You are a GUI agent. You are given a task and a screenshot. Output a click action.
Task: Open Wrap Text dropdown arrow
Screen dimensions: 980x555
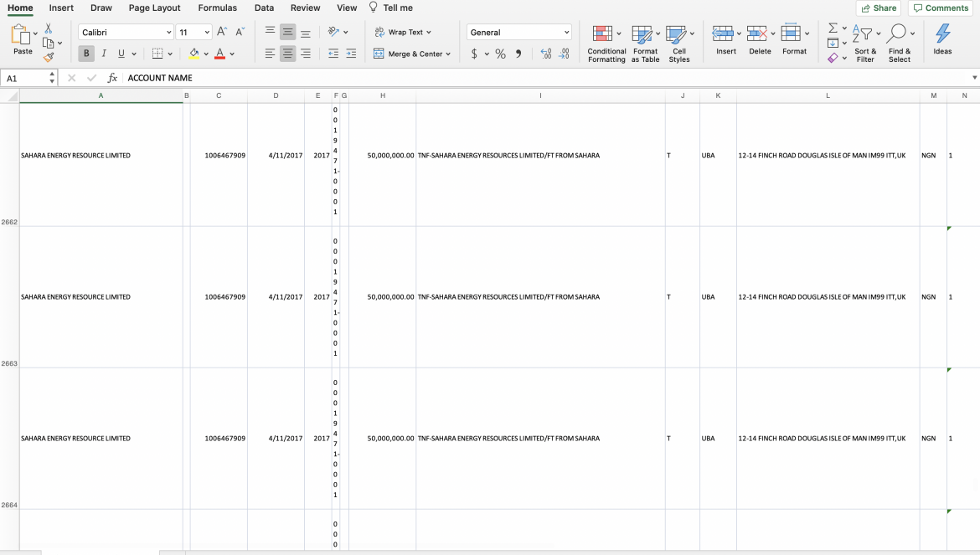pyautogui.click(x=429, y=33)
